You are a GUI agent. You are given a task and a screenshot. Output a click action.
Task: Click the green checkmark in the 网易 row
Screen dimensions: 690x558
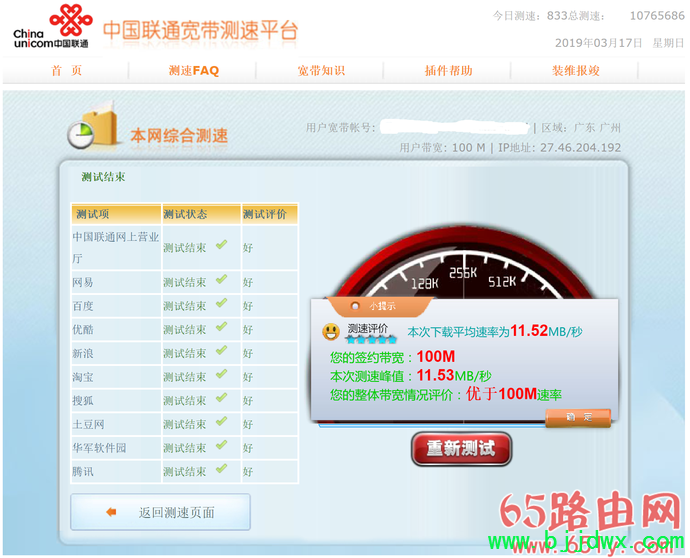pos(221,279)
